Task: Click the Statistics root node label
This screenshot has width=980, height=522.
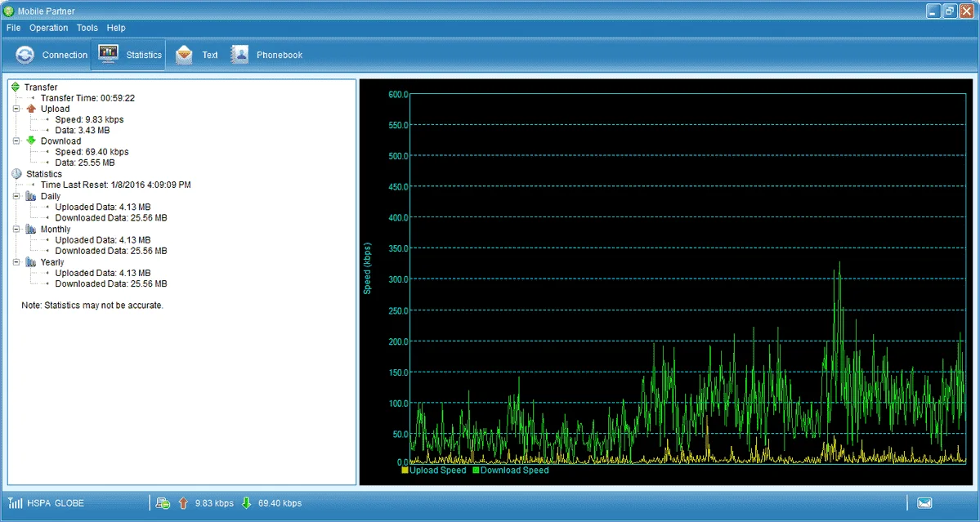Action: [44, 173]
